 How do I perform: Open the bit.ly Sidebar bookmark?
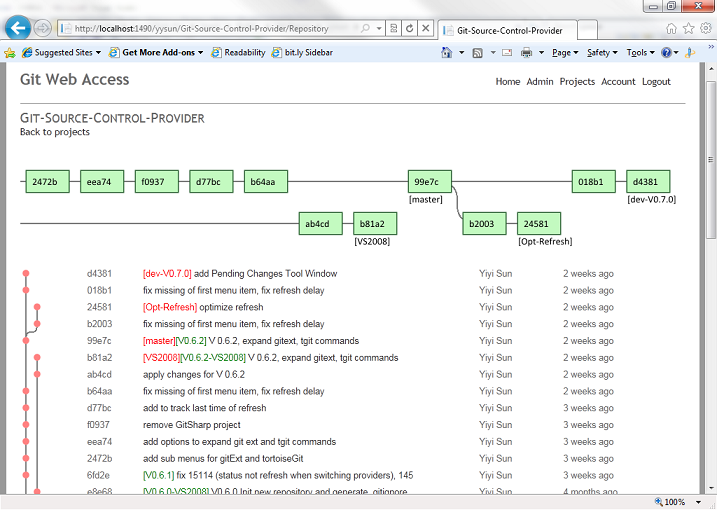pos(302,53)
